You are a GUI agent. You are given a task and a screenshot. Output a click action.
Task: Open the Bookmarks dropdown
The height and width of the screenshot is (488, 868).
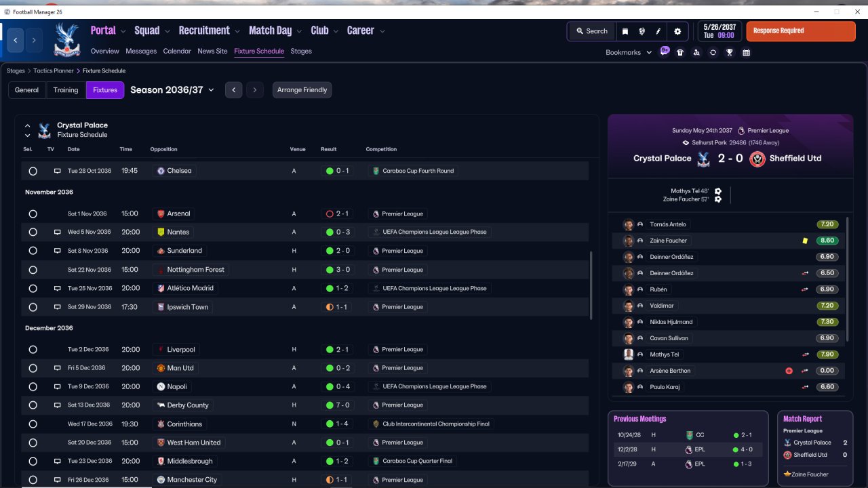(629, 52)
